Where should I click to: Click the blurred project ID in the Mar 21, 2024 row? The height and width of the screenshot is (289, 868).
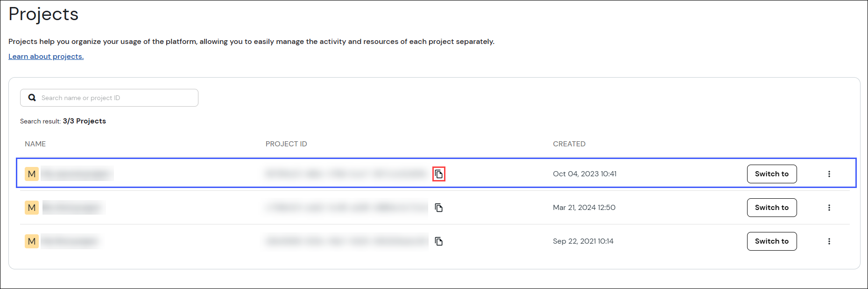(346, 208)
